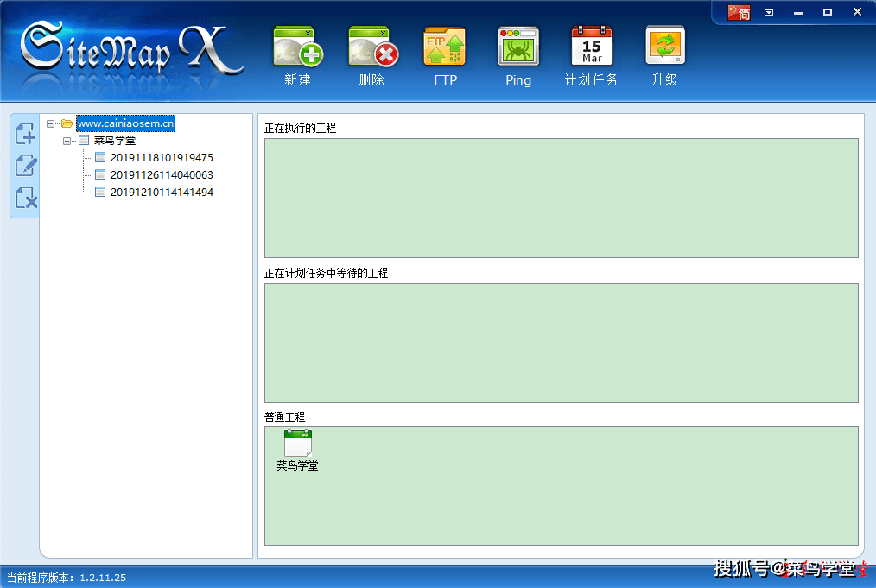
Task: Click the 新建 new project icon
Action: (x=298, y=47)
